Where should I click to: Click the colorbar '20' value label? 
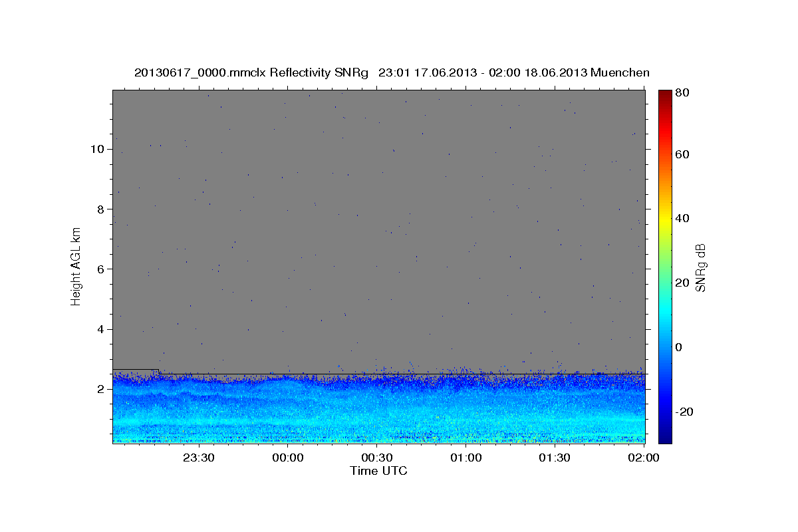click(682, 283)
